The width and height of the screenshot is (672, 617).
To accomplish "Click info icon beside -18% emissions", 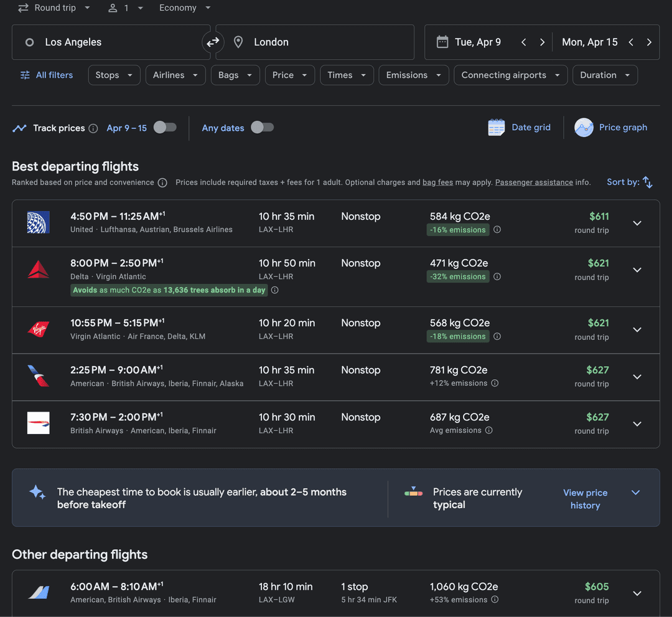I will point(497,336).
